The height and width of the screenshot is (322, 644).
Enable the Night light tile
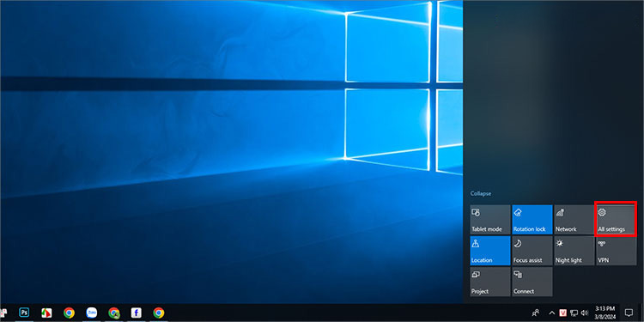[574, 251]
